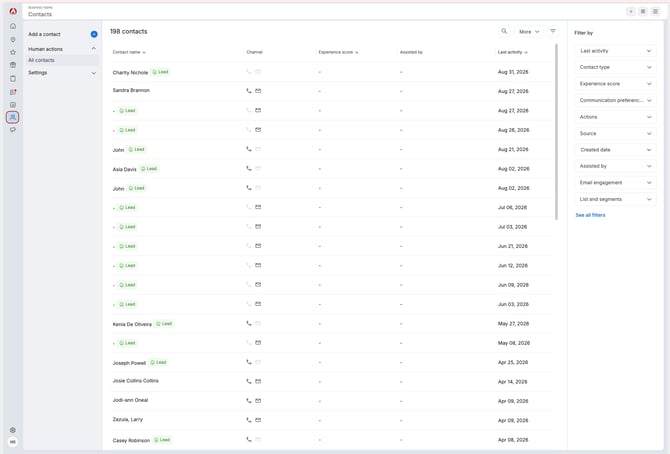Screen dimensions: 670x454
Task: Open the Sandra Brannon contact
Action: (131, 90)
